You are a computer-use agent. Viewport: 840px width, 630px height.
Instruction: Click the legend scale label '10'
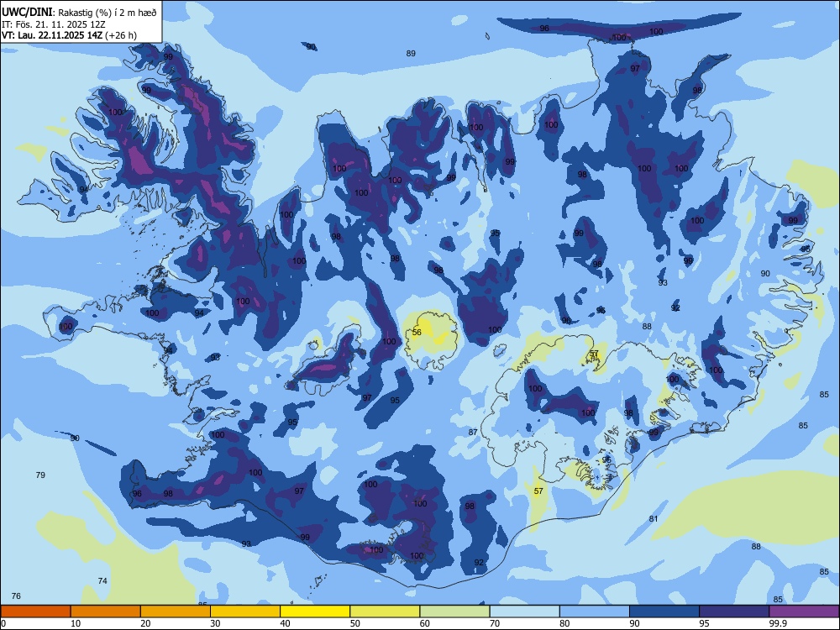point(76,623)
